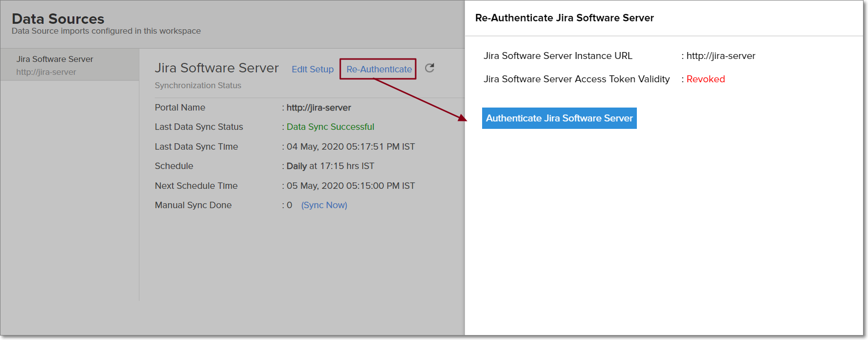Click the Schedule label
The height and width of the screenshot is (340, 868).
tap(174, 166)
